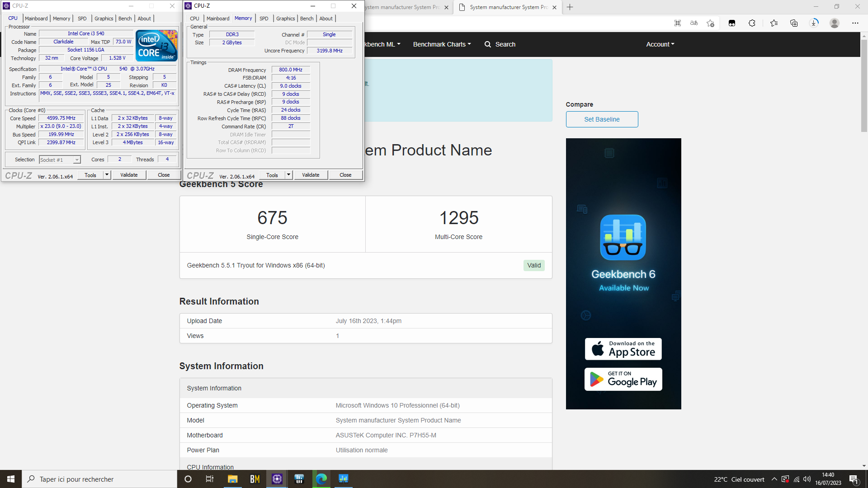Click Download on the App Store badge
This screenshot has width=868, height=488.
(623, 349)
